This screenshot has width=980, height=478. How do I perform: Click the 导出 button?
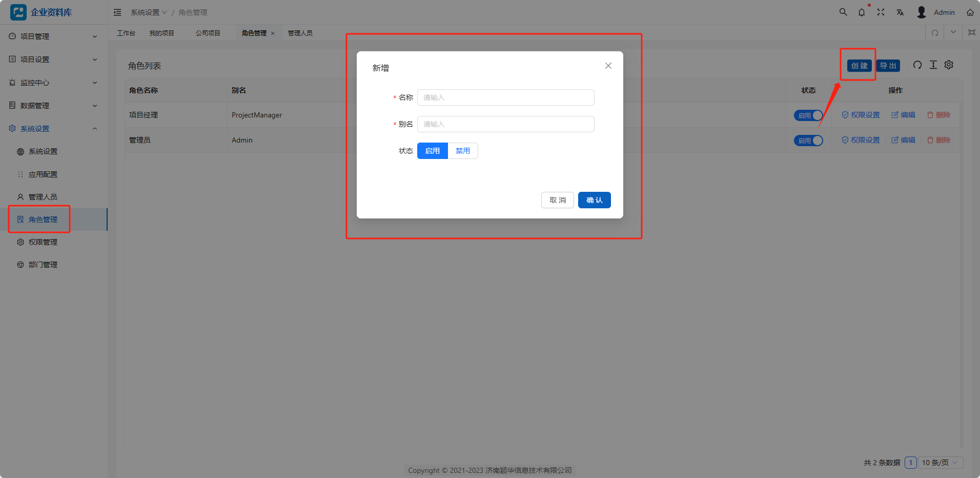[888, 66]
